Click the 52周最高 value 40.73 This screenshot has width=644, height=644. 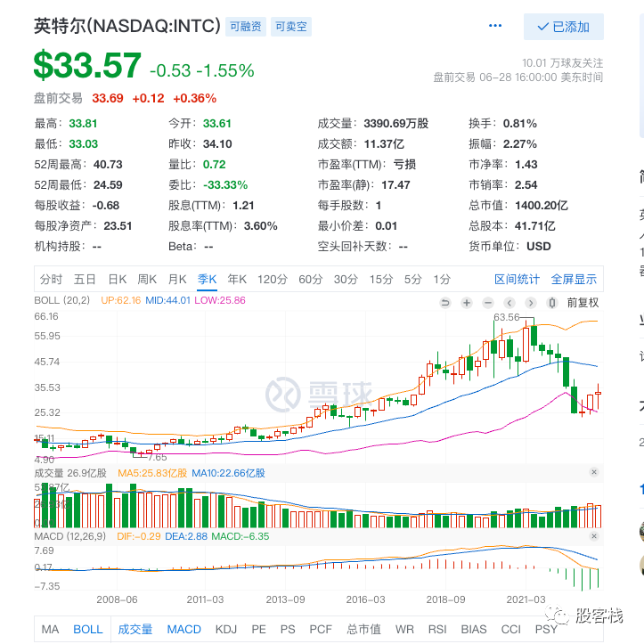pyautogui.click(x=108, y=165)
